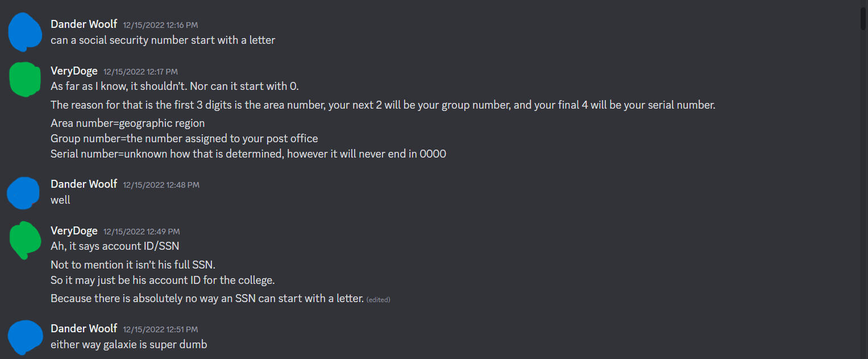The height and width of the screenshot is (359, 868).
Task: Select the VeryDoge avatar next to 12:49 PM
Action: point(25,240)
